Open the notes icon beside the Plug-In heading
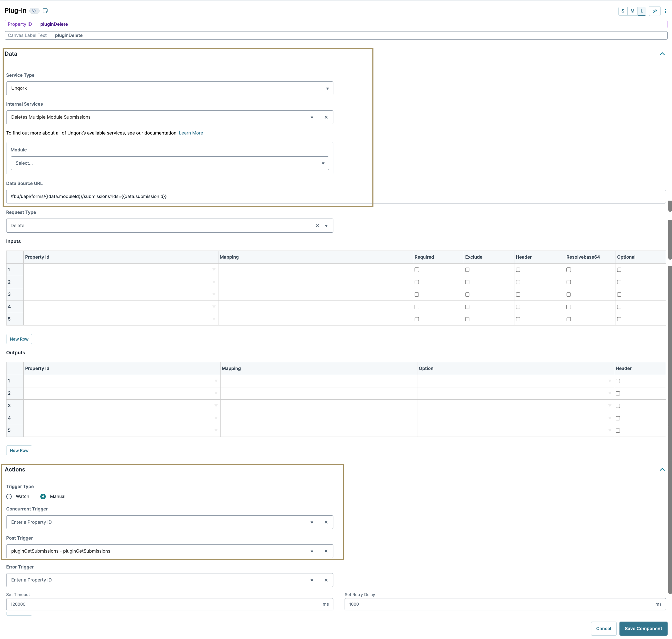 pos(45,11)
